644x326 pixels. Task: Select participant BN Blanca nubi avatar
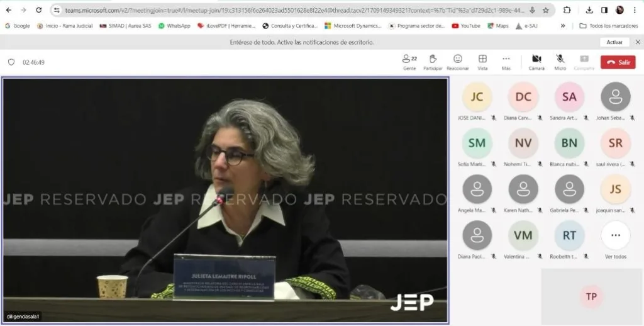569,143
